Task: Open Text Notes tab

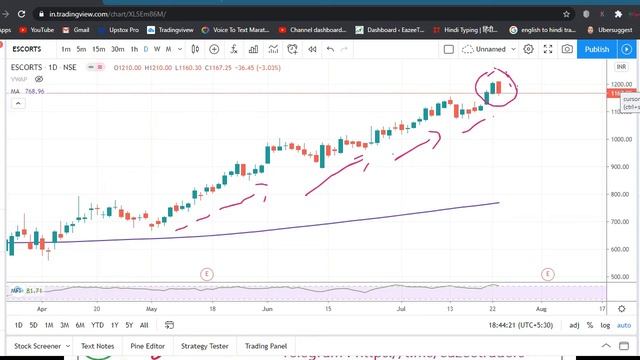Action: [98, 346]
